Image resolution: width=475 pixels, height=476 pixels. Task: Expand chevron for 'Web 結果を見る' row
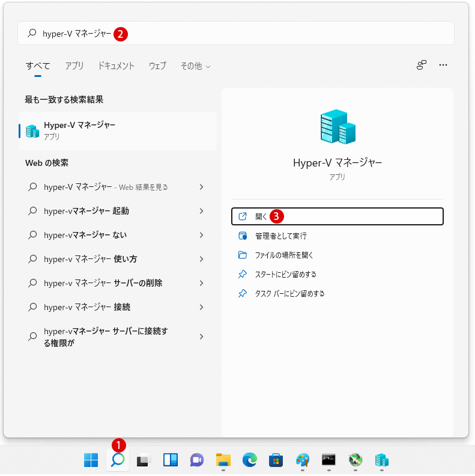click(x=201, y=187)
